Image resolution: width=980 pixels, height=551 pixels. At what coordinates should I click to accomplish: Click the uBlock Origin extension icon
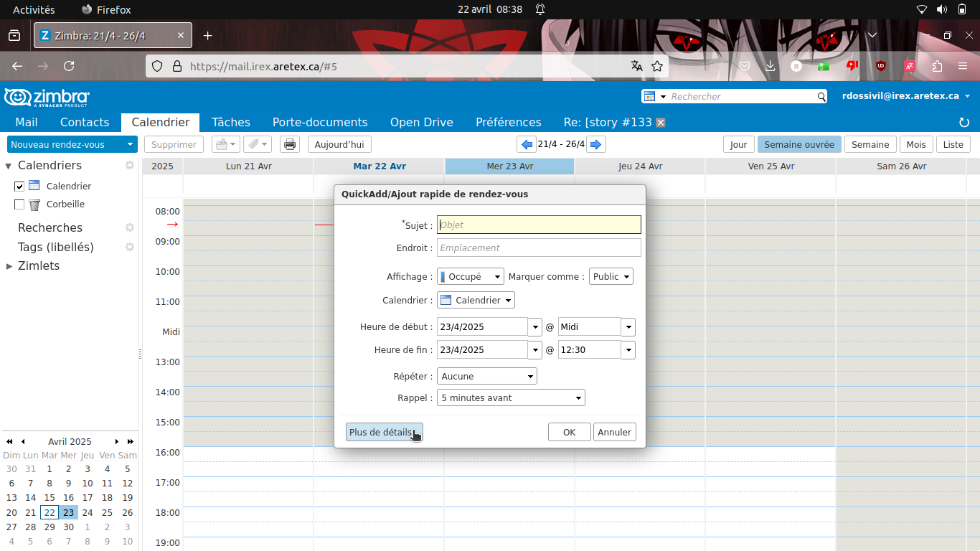[880, 66]
